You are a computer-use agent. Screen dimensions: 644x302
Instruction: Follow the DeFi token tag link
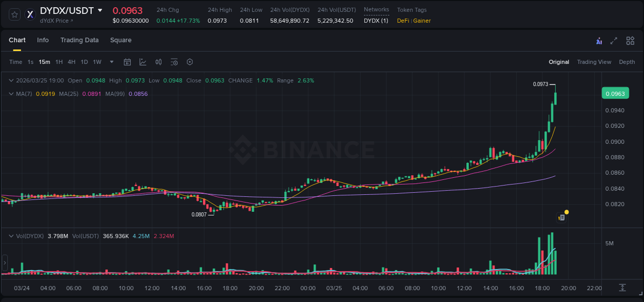pyautogui.click(x=402, y=21)
